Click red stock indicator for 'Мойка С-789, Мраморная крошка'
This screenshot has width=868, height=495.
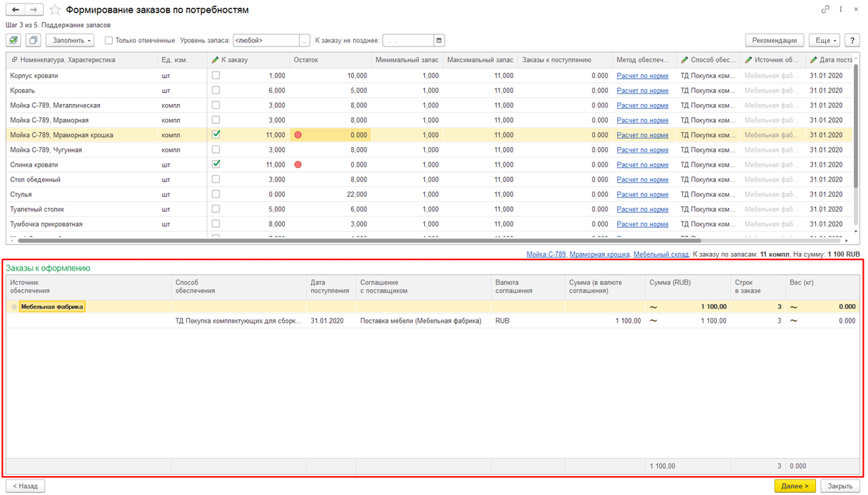point(298,135)
